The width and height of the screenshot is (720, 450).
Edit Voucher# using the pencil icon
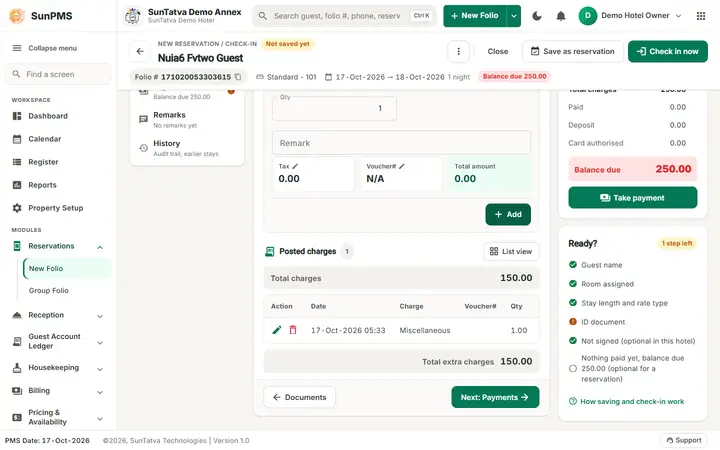tap(402, 166)
